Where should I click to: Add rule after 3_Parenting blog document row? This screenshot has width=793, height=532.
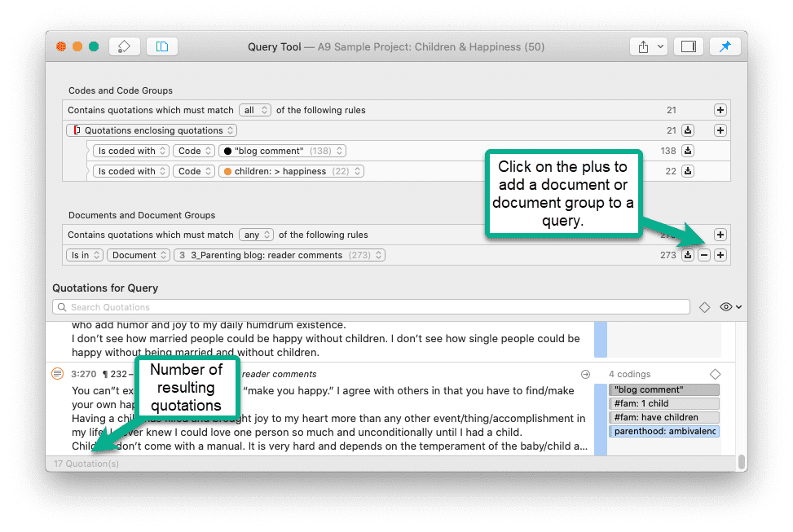tap(720, 255)
